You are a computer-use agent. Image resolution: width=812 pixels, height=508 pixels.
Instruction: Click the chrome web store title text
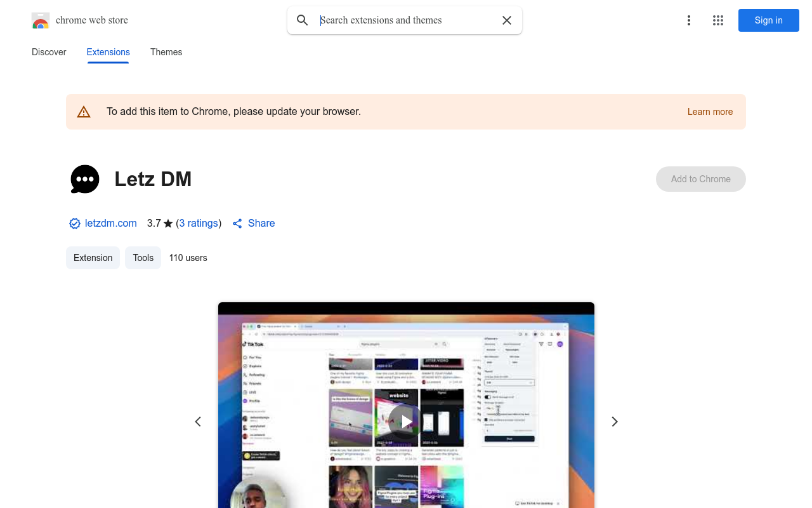pos(92,20)
